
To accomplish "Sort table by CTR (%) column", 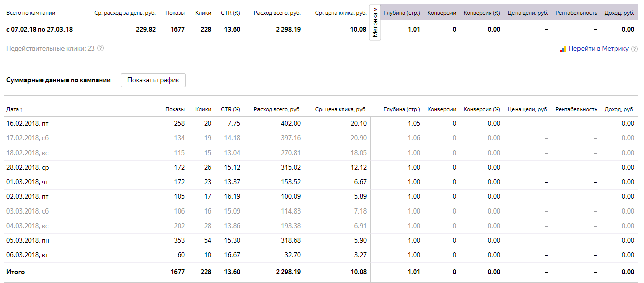I will click(x=230, y=109).
